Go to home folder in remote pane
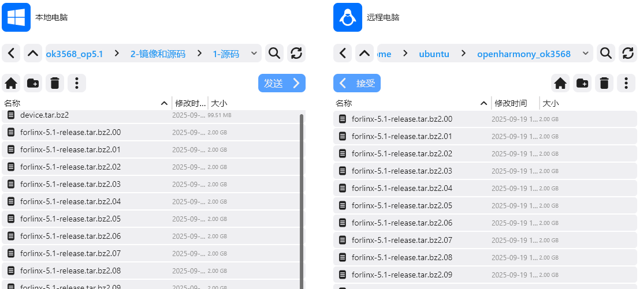 [560, 83]
